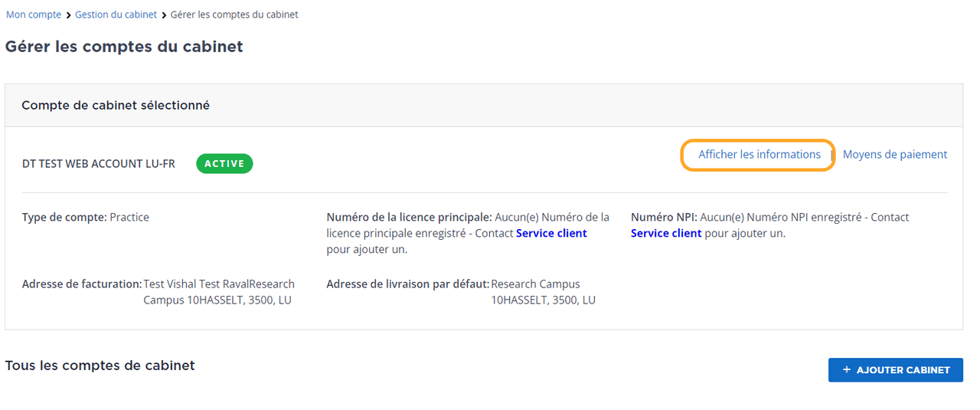Click the Tous les comptes de cabinet heading
980x410 pixels.
(100, 366)
